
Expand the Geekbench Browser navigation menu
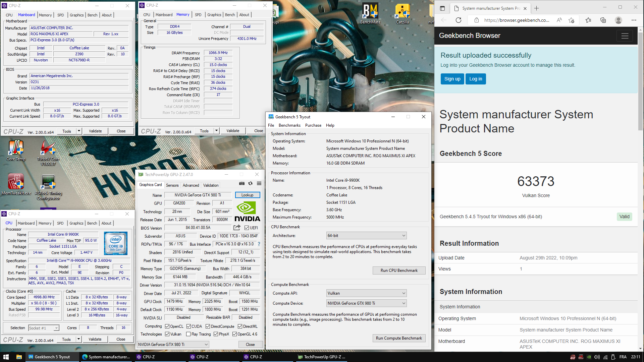tap(625, 36)
